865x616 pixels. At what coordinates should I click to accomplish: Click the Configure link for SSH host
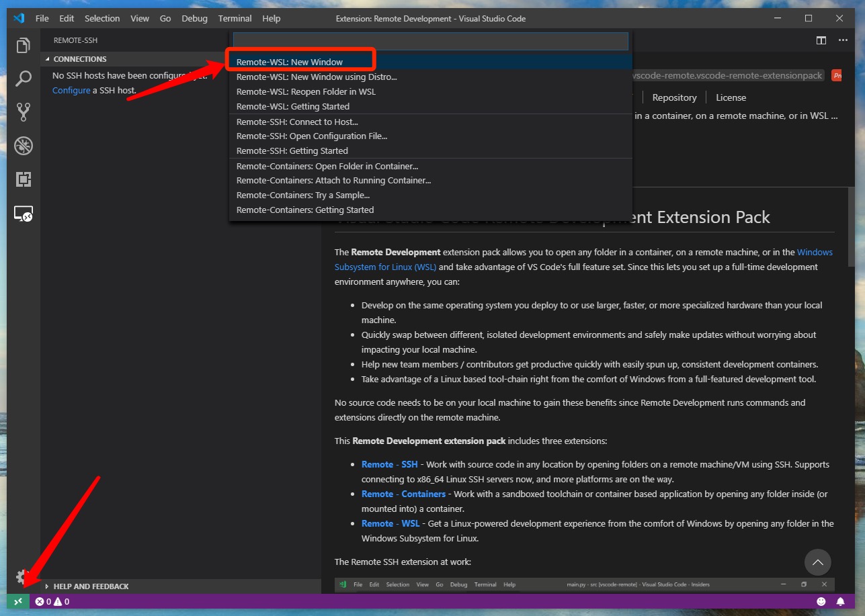[x=71, y=90]
